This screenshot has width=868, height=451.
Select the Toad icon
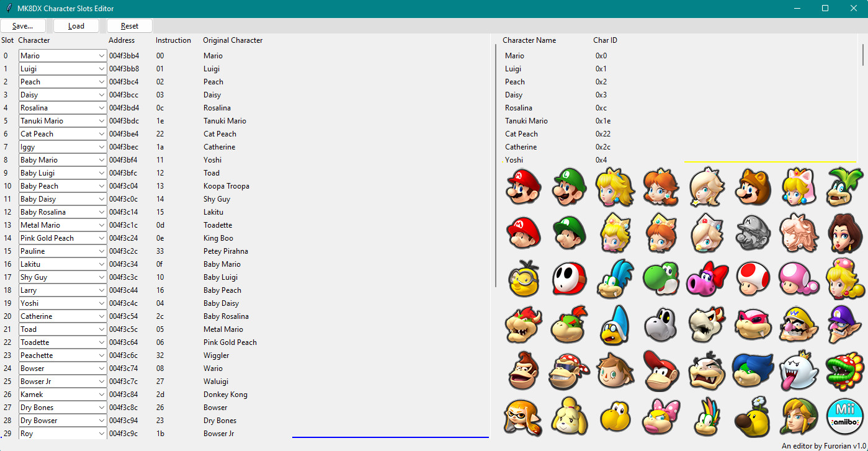tap(753, 278)
